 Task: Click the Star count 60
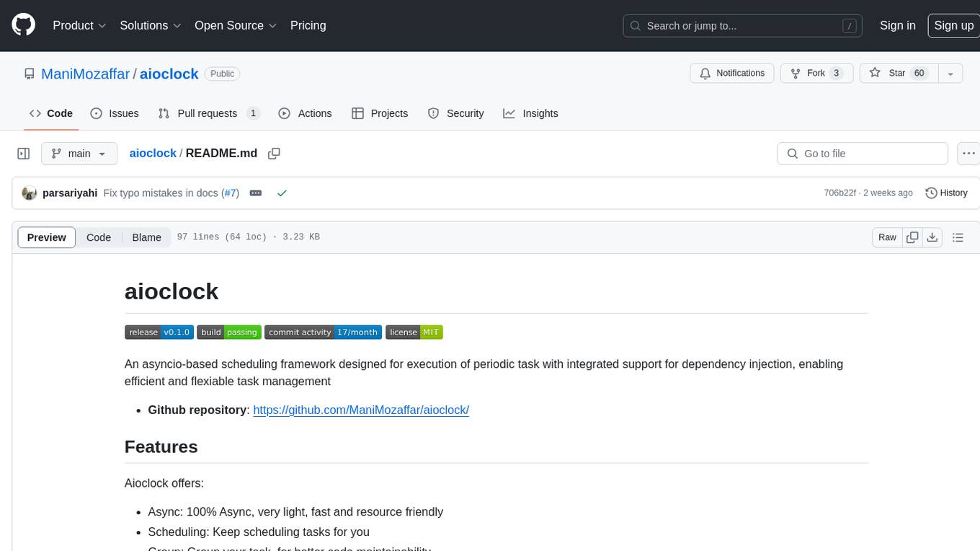coord(919,74)
